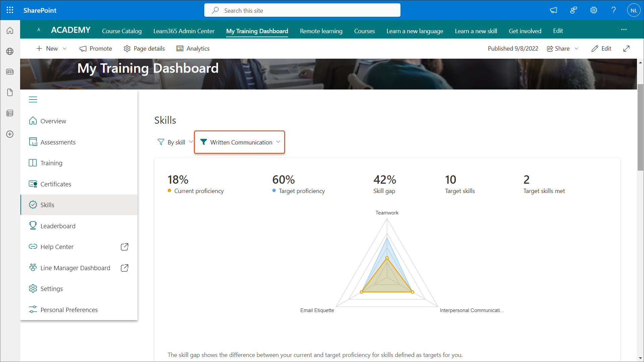644x362 pixels.
Task: Open the My sites globe icon
Action: [10, 51]
